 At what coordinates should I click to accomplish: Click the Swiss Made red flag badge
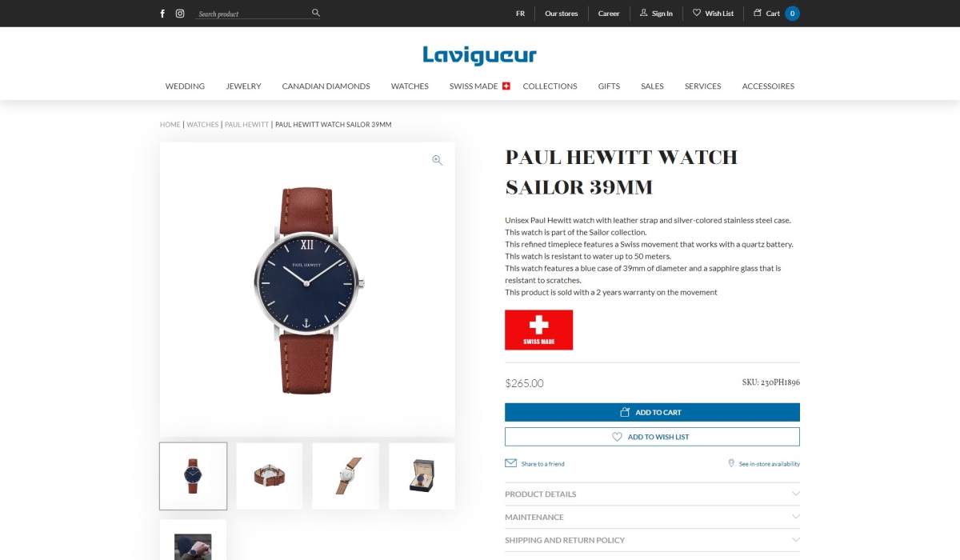pos(538,330)
